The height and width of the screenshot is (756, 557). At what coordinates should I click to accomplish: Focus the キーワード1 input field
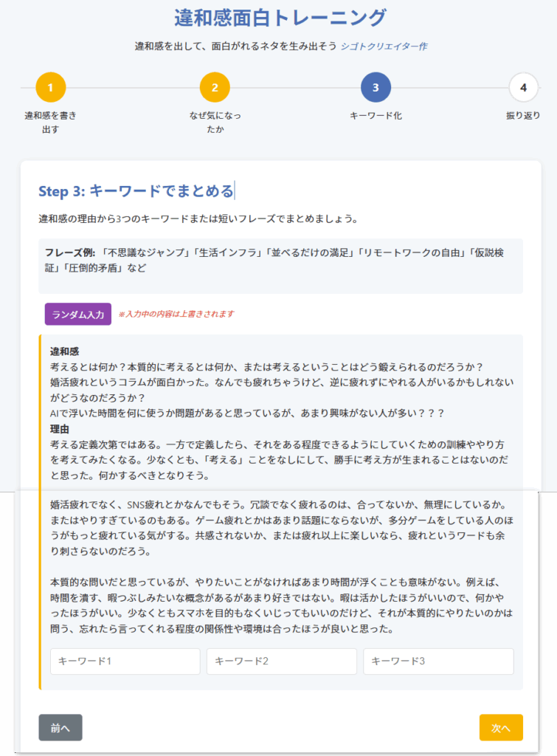pos(125,661)
